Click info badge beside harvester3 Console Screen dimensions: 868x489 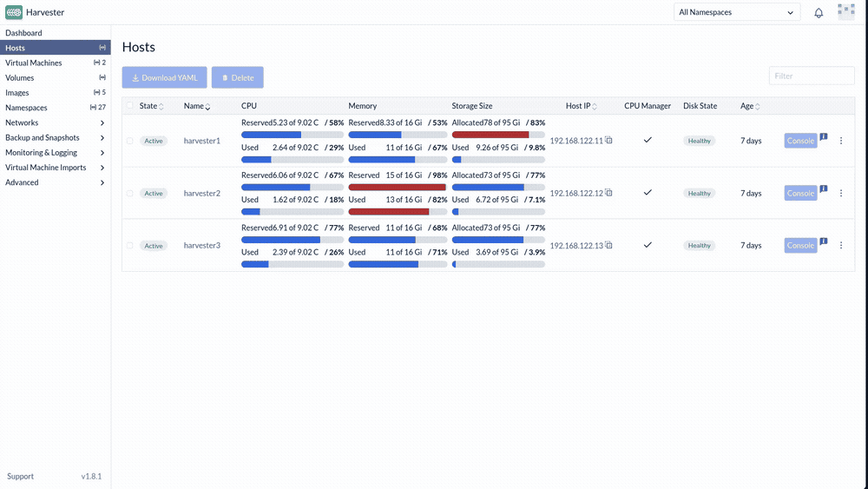(x=824, y=241)
